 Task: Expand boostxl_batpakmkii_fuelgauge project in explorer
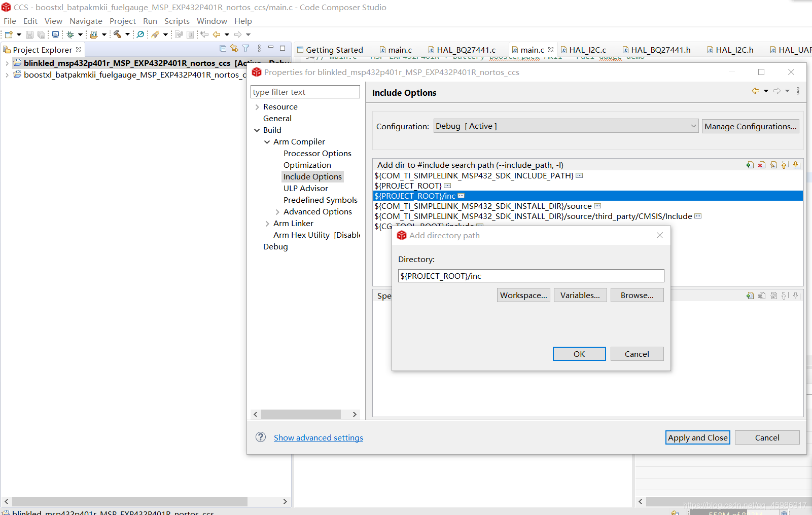click(x=7, y=75)
